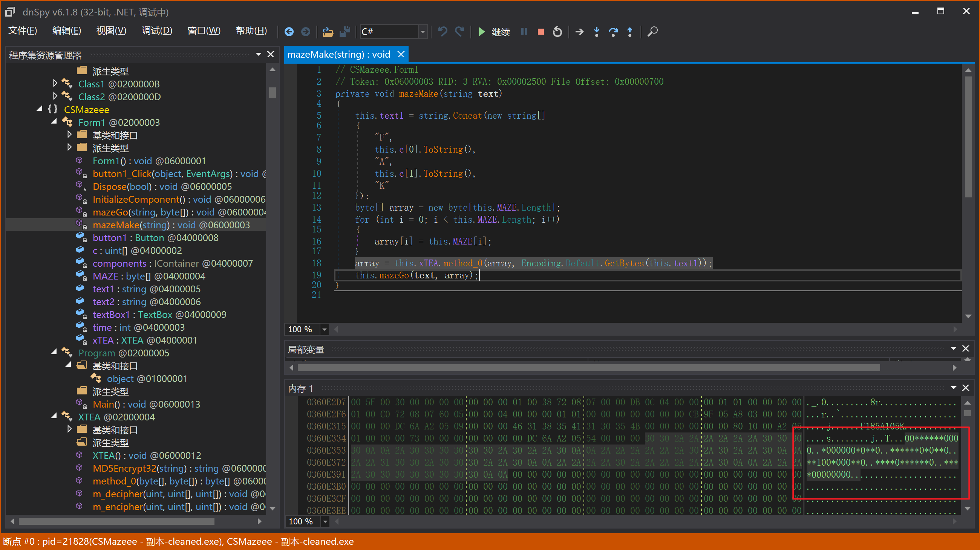Close the mazeMake(string) tab
980x550 pixels.
coord(401,54)
